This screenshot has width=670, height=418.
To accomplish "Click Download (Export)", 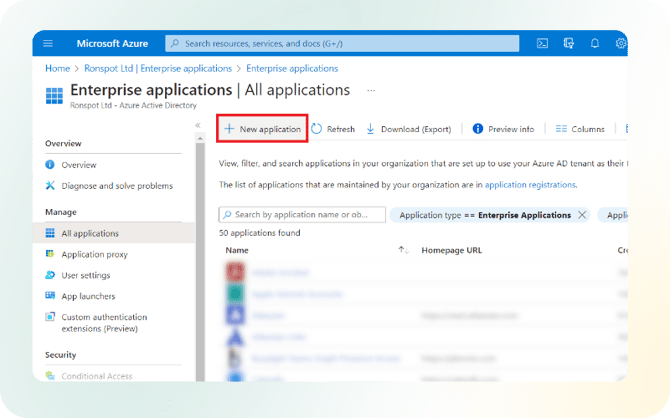I will coord(409,129).
